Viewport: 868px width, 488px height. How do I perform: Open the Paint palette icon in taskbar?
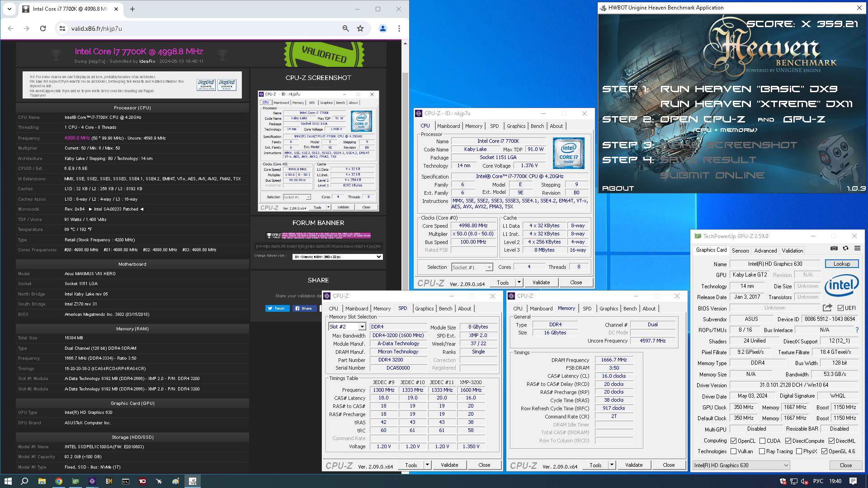tap(176, 481)
